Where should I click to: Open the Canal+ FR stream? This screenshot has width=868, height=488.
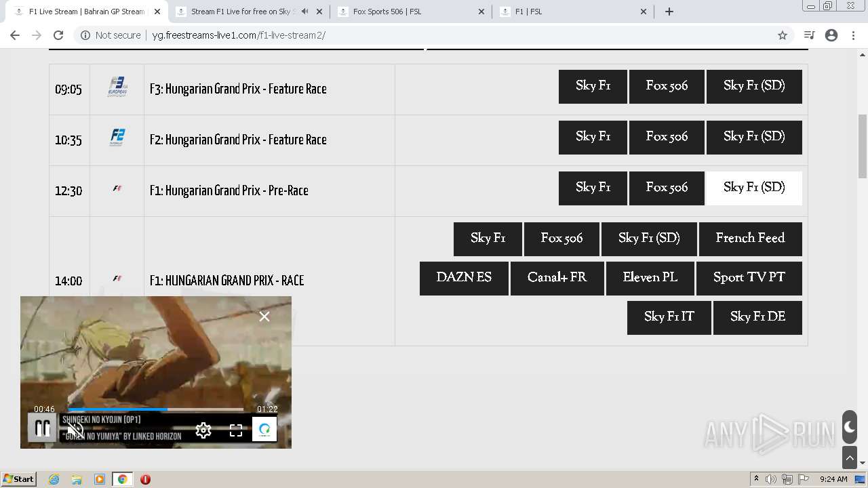pos(557,278)
